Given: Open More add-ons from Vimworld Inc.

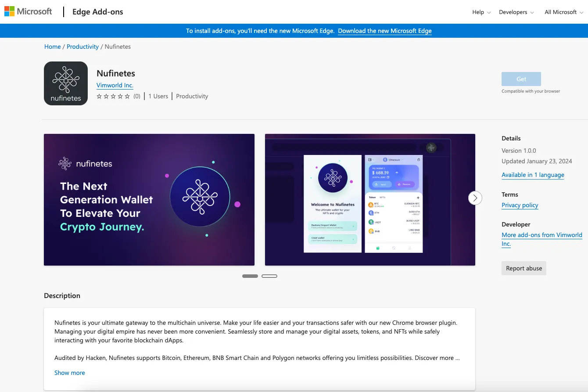Looking at the screenshot, I should pyautogui.click(x=542, y=239).
